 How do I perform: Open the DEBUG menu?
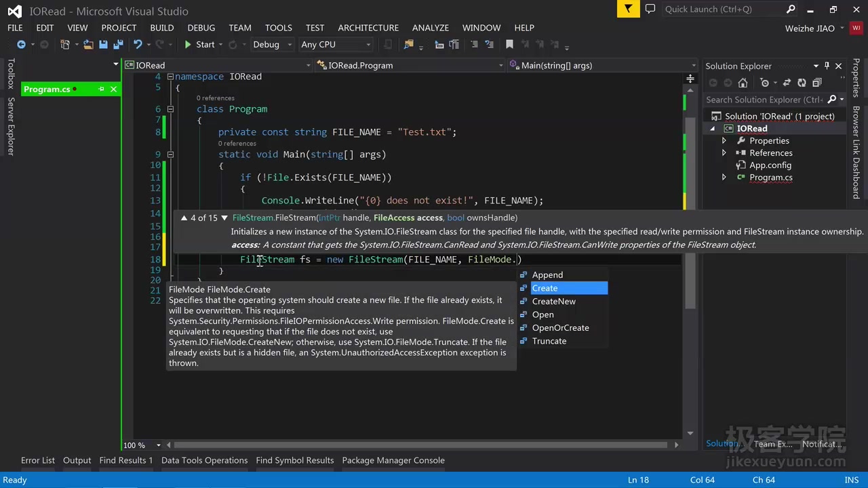[x=201, y=28]
